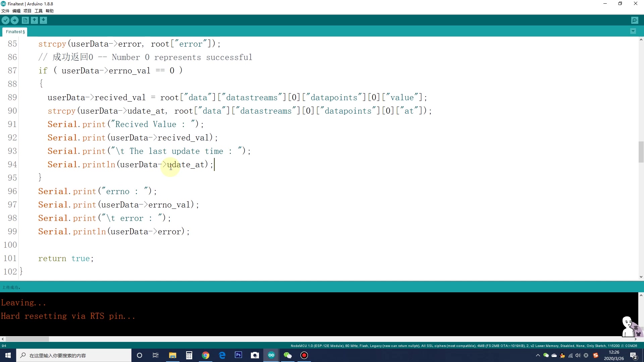The height and width of the screenshot is (362, 644).
Task: Click the console horizontal scrollbar thumb
Action: click(27, 339)
